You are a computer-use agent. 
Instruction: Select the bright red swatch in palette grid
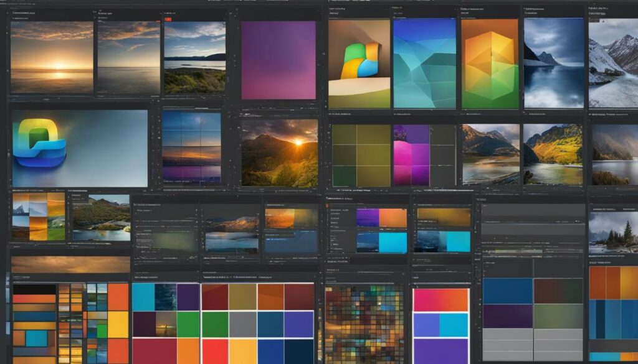(x=215, y=351)
